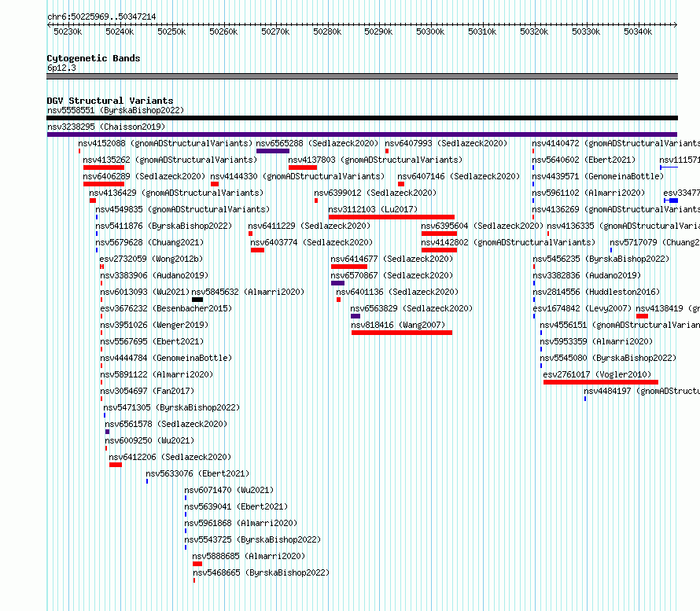Screen dimensions: 700x611
Task: Select the black nsv5558551 full-width bar
Action: click(362, 118)
